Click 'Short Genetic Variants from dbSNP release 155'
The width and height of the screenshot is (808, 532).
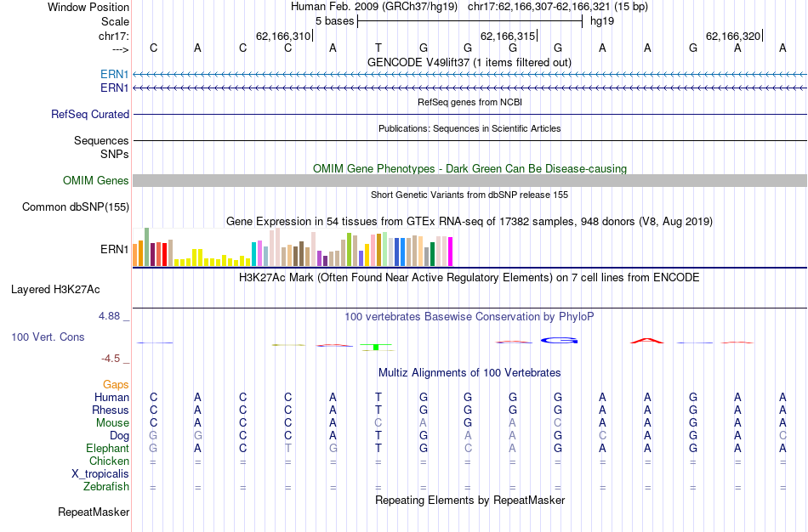click(469, 195)
